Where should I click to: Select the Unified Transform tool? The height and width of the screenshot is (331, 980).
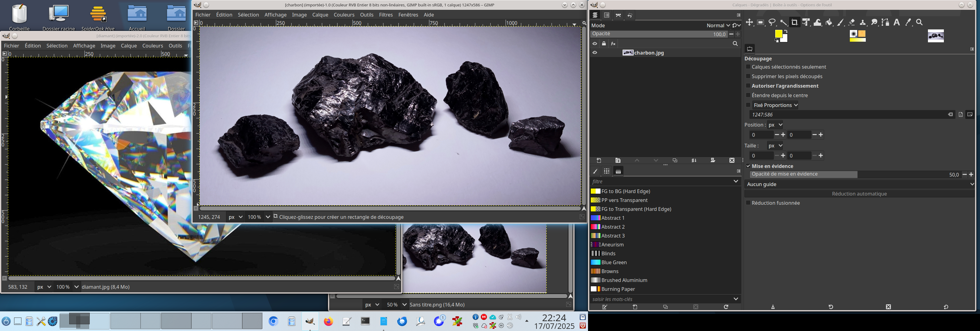click(806, 22)
